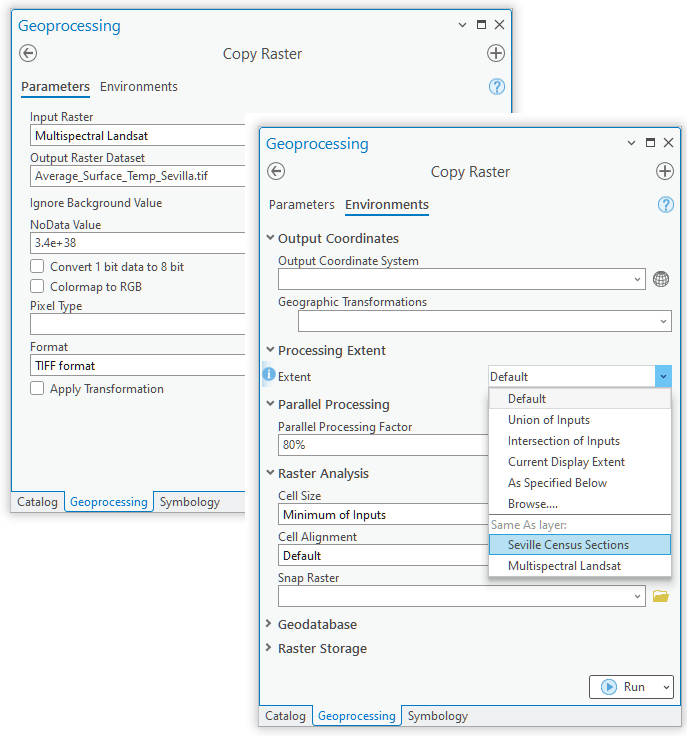This screenshot has width=687, height=736.
Task: Click the back arrow in the front Geoprocessing pane
Action: click(x=276, y=171)
